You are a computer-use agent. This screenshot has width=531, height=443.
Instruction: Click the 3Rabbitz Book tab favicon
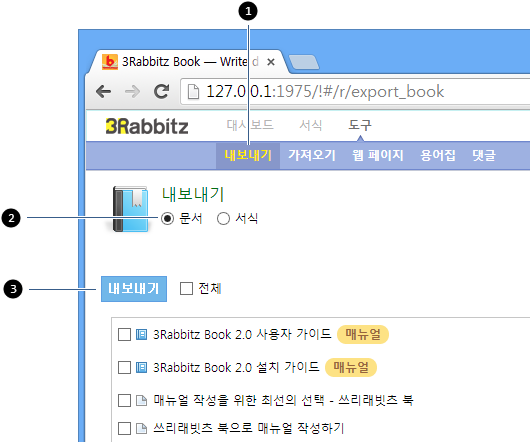[x=110, y=62]
